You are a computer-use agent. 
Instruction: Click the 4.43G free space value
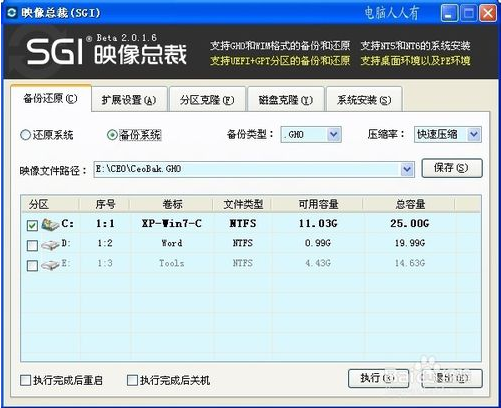pyautogui.click(x=318, y=263)
